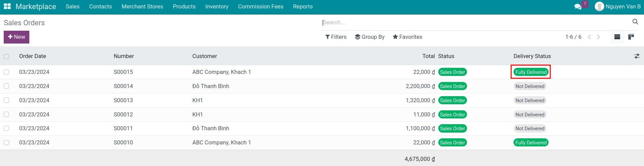
Task: Click the search magnifier icon
Action: [x=635, y=22]
